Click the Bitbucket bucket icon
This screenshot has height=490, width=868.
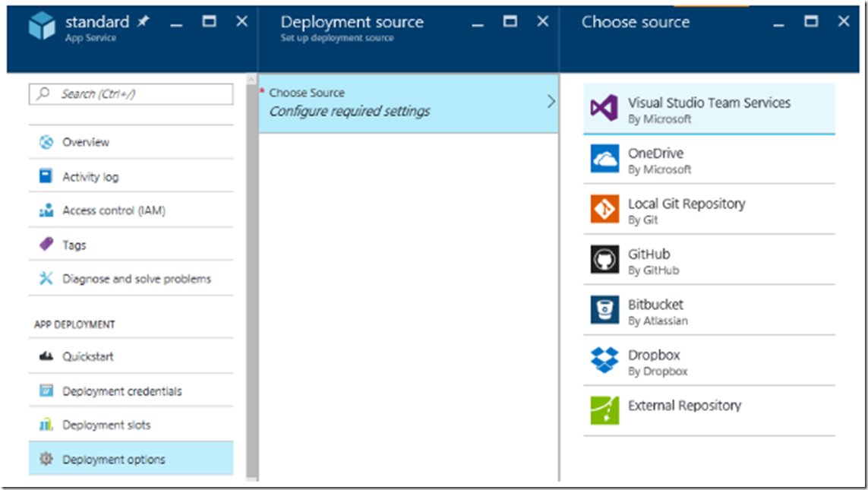[604, 309]
